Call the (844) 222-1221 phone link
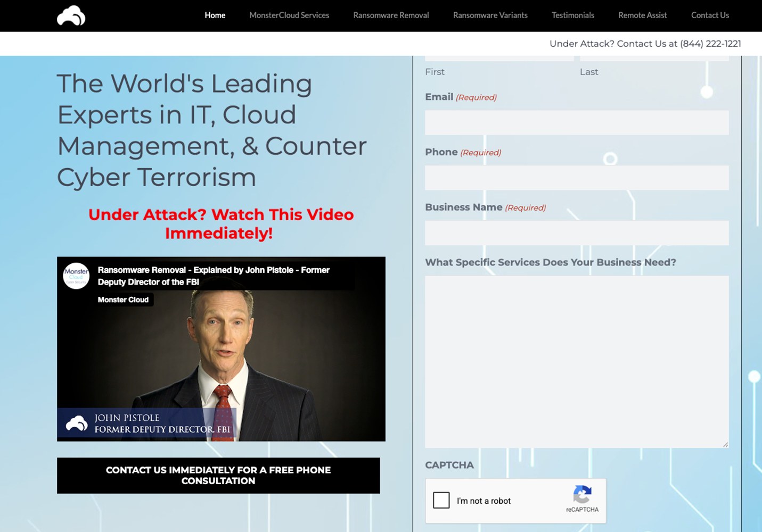This screenshot has width=762, height=532. 710,44
